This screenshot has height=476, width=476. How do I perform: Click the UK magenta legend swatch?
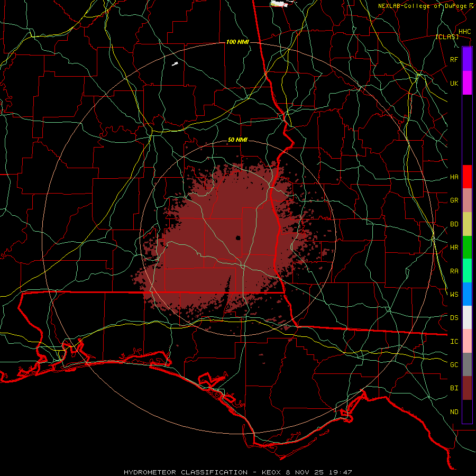pos(467,83)
